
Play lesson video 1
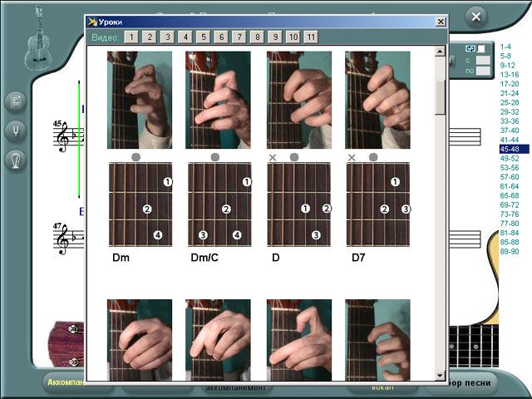point(131,37)
